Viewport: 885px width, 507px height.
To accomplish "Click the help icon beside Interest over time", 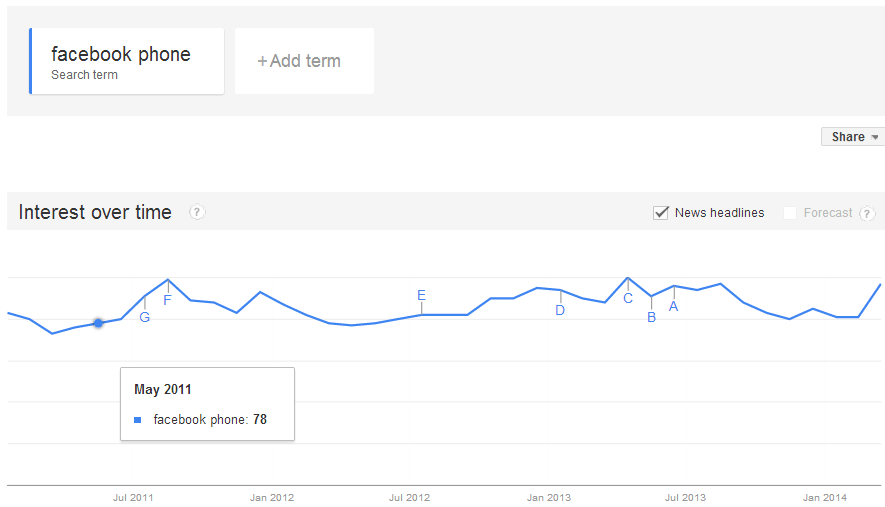I will point(196,212).
